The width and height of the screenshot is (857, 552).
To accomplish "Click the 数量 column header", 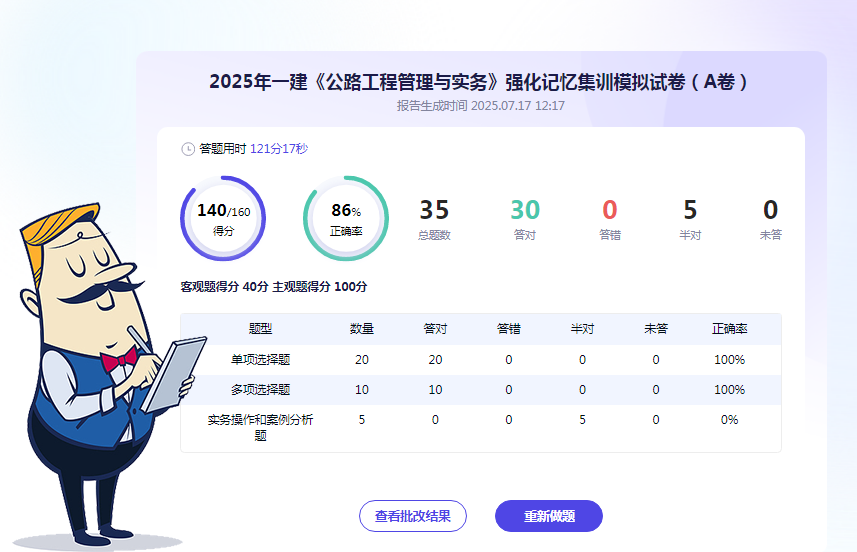I will [x=362, y=328].
